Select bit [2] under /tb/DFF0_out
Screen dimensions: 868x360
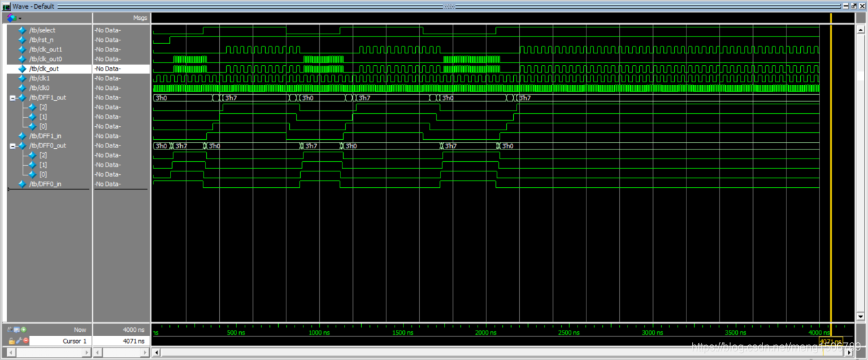coord(43,155)
